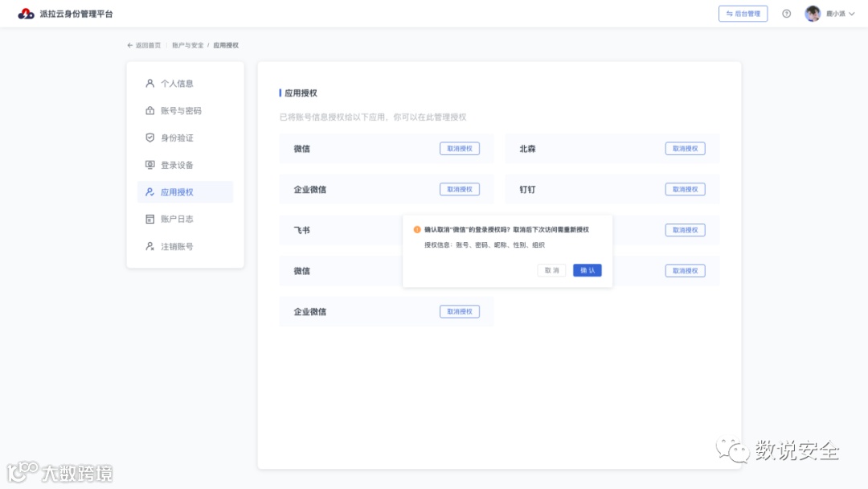Click the 登录设备 monitor icon

149,165
